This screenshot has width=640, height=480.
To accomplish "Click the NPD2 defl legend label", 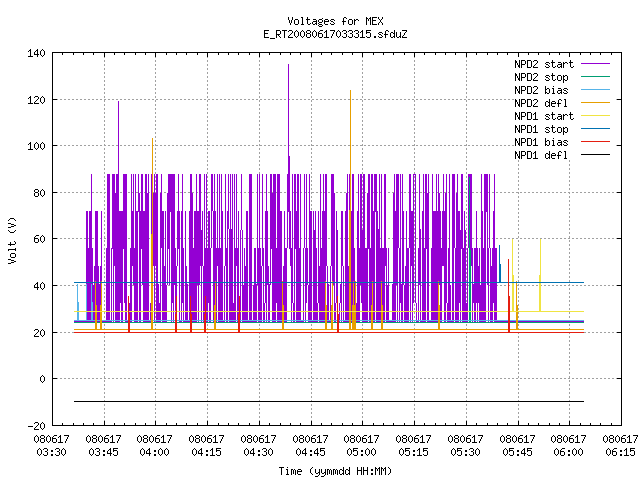I will click(x=541, y=103).
